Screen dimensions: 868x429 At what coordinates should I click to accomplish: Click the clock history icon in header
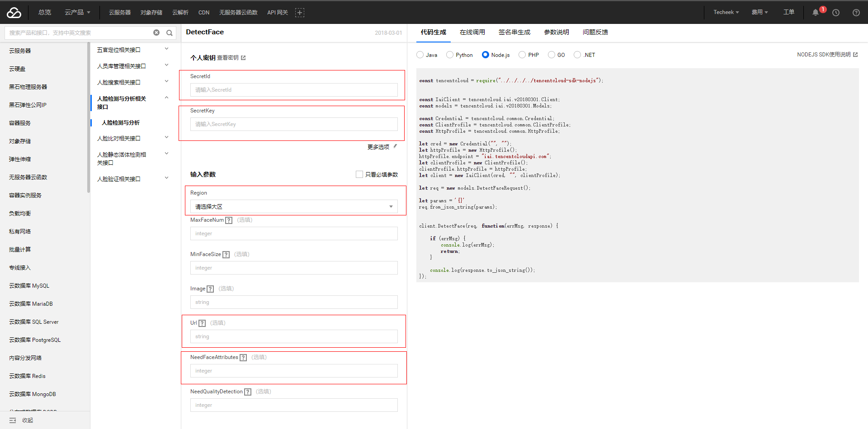pos(836,13)
